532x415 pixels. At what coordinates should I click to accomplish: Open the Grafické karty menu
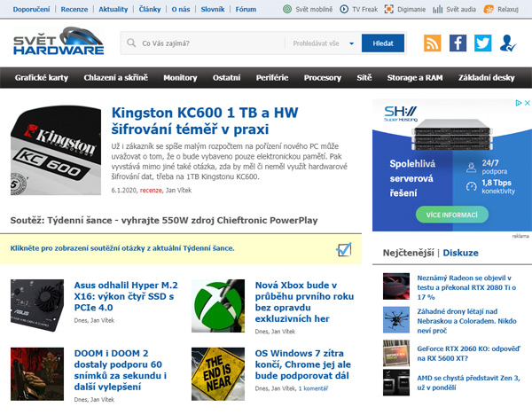[42, 78]
